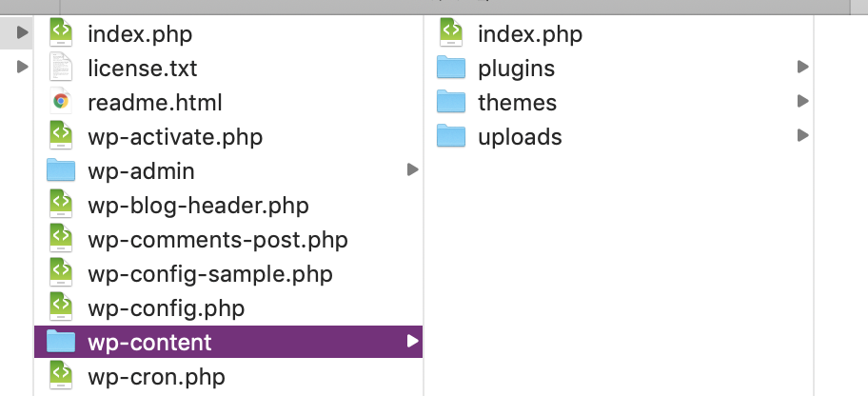
Task: Expand the plugins folder arrow
Action: [x=802, y=67]
